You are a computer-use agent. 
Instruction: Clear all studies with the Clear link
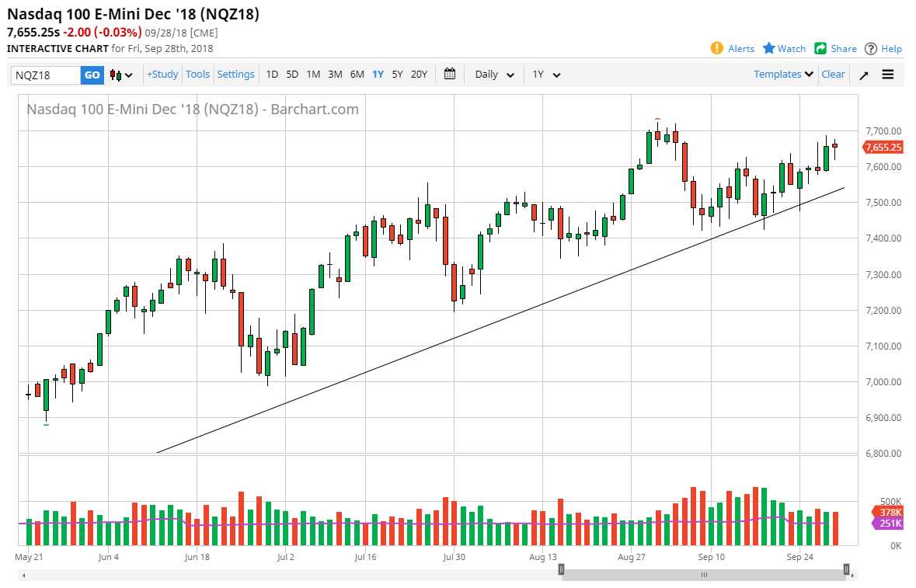click(832, 74)
